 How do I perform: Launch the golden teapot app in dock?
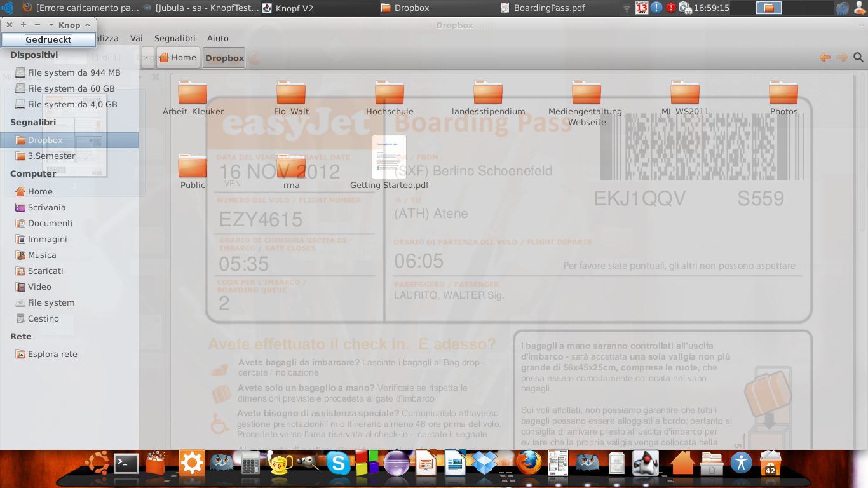(280, 463)
